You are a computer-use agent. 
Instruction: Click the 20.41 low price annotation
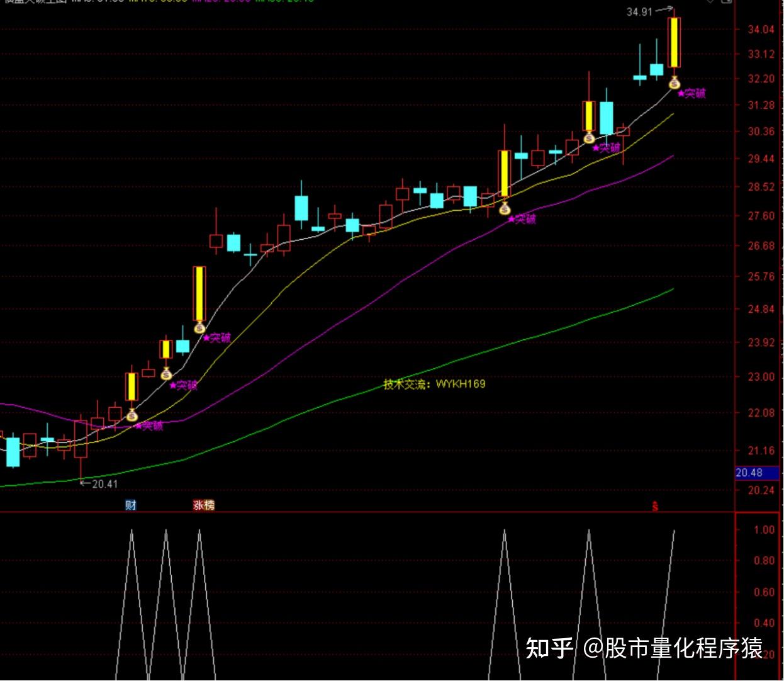[104, 484]
